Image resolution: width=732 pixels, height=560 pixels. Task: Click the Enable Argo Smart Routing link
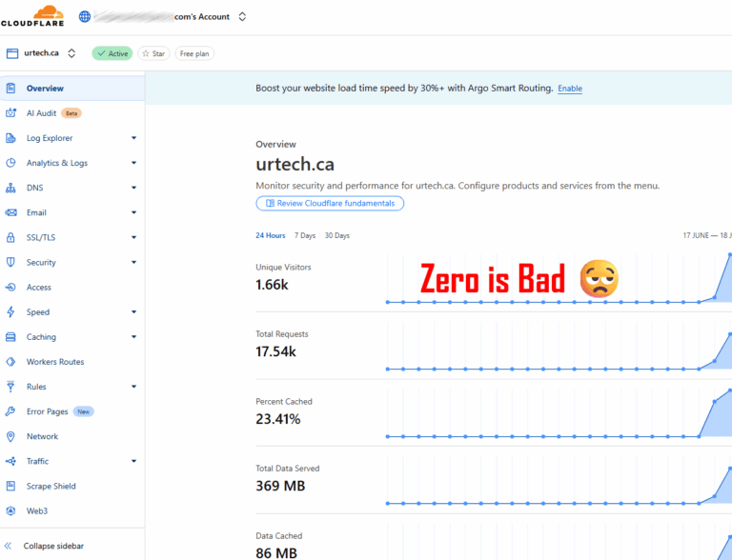(570, 89)
